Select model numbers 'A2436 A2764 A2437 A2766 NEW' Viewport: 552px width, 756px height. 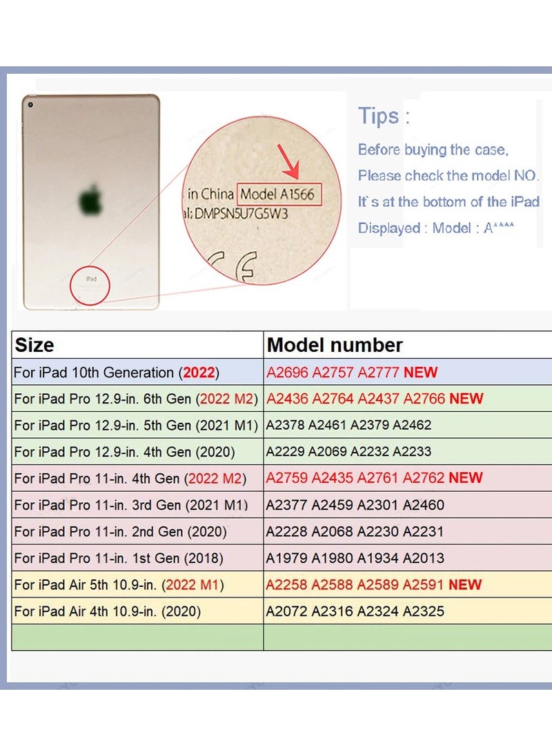click(x=375, y=399)
